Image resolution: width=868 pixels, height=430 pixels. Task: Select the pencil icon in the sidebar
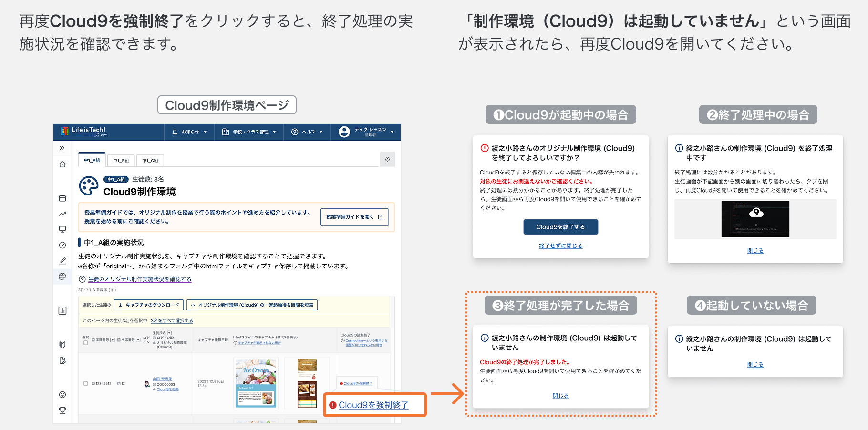click(x=62, y=261)
